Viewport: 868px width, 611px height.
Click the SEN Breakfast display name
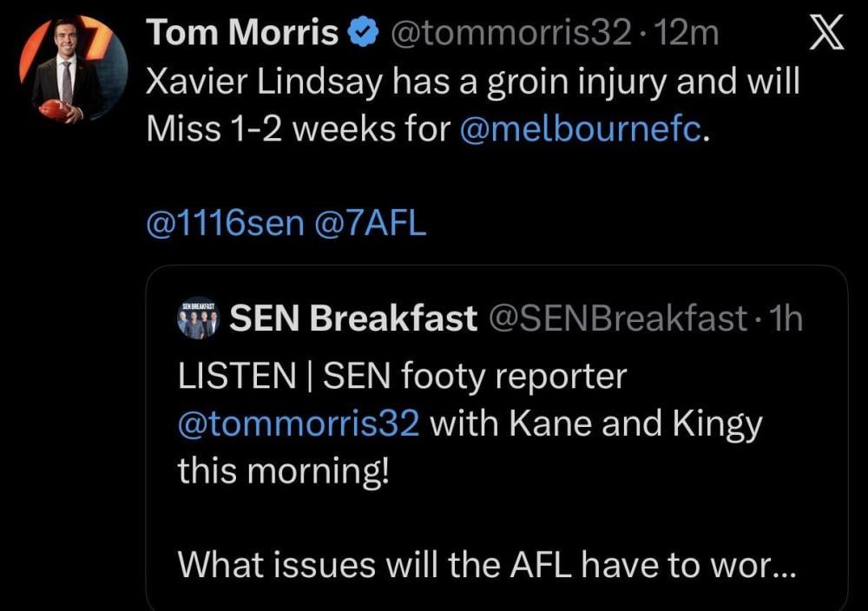(x=353, y=319)
